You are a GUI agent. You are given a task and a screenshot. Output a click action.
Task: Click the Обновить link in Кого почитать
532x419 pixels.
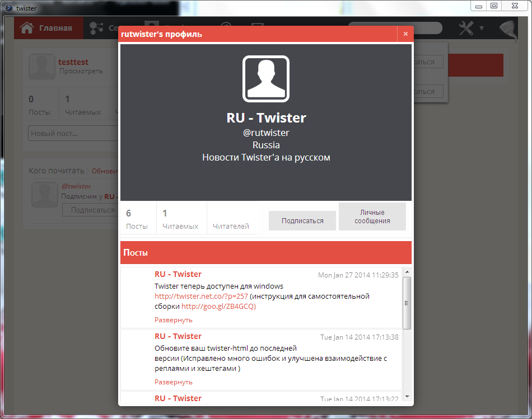(105, 171)
